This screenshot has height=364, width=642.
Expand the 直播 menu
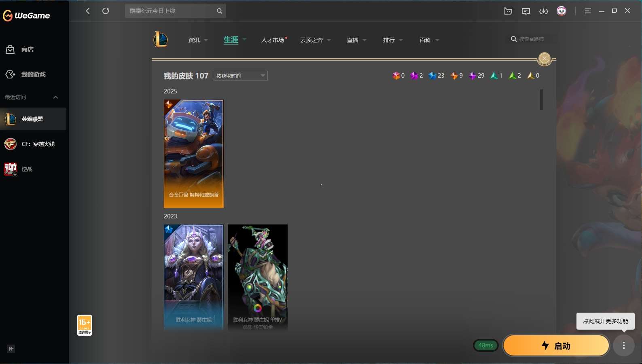click(x=356, y=40)
